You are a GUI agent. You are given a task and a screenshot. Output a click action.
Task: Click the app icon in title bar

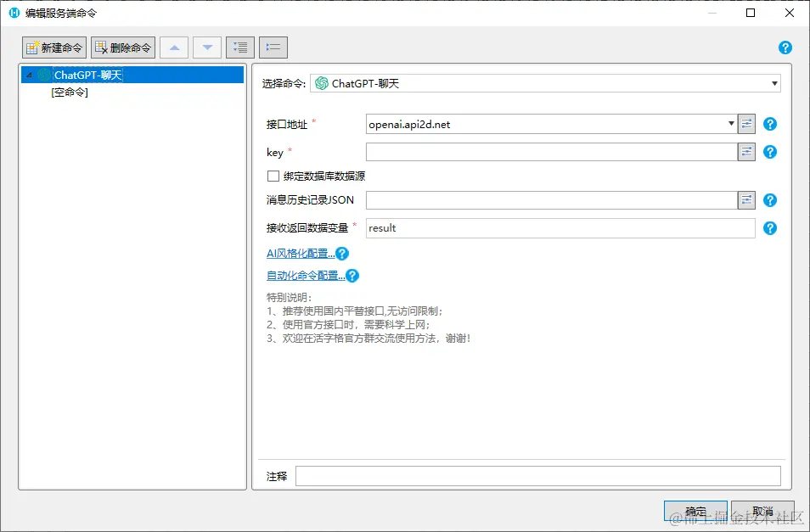pyautogui.click(x=14, y=13)
